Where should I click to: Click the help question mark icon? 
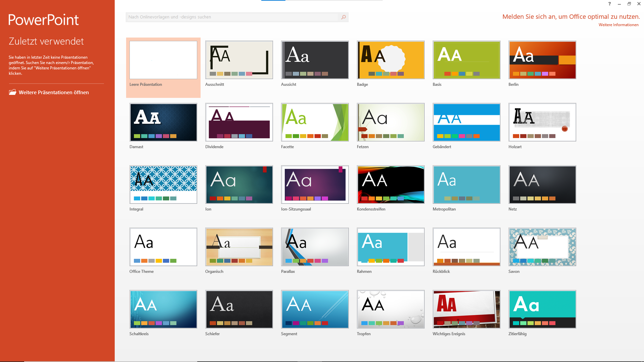click(609, 4)
